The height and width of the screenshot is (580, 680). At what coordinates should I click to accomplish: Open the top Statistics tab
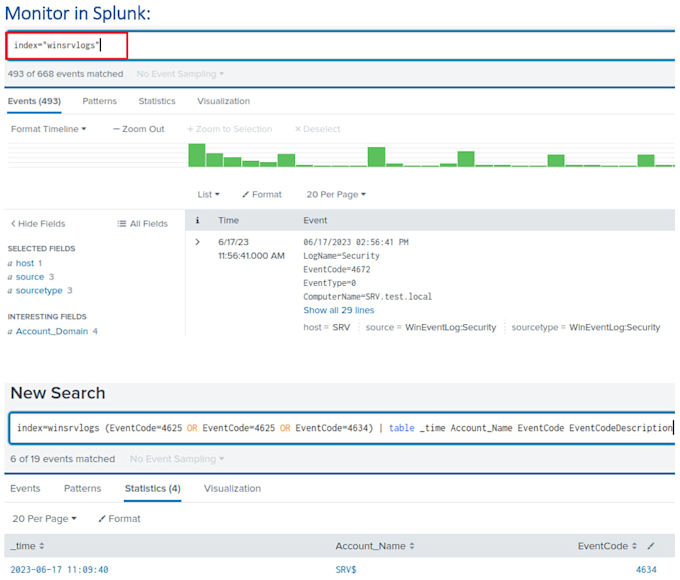pos(157,101)
